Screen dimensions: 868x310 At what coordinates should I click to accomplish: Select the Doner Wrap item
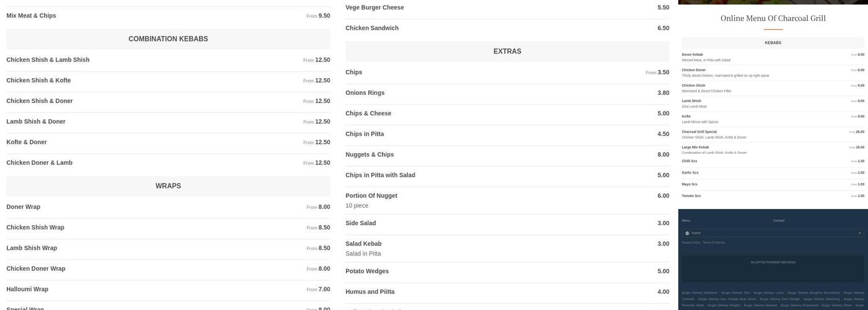click(x=24, y=207)
